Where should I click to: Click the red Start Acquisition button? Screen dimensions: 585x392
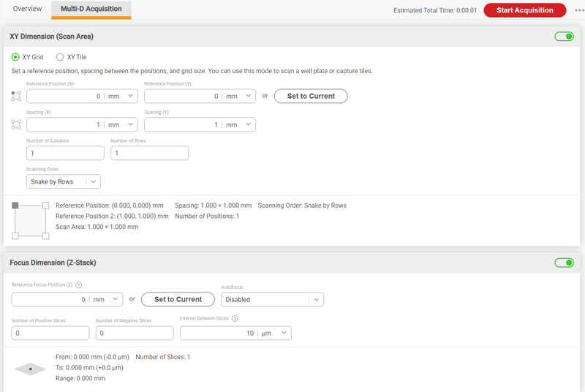(x=525, y=10)
